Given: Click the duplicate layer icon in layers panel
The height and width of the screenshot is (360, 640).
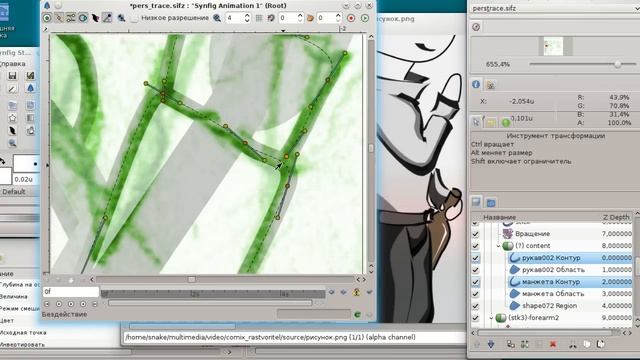Looking at the screenshot, I should point(511,344).
